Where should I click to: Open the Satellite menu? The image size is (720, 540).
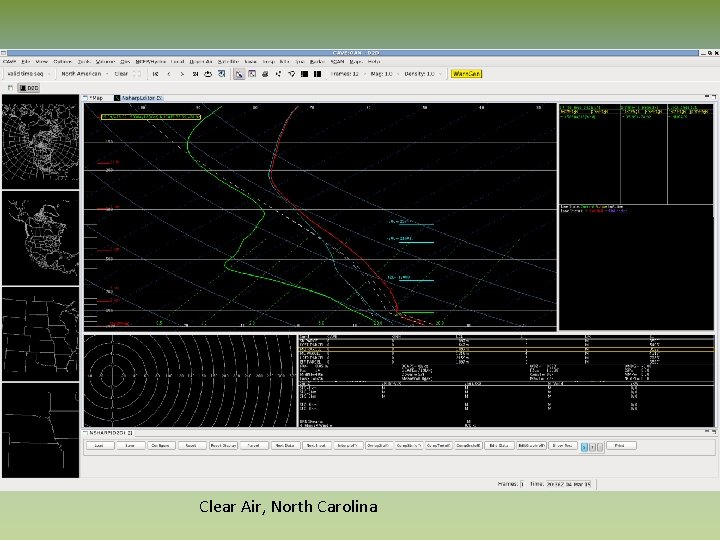click(229, 62)
